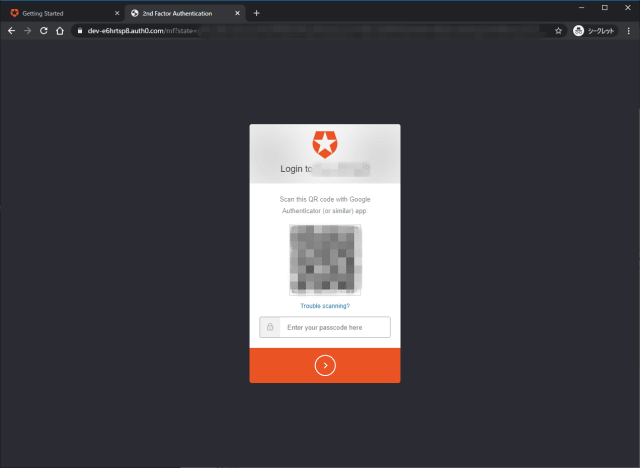Close the Getting Started tab
640x468 pixels.
point(117,13)
